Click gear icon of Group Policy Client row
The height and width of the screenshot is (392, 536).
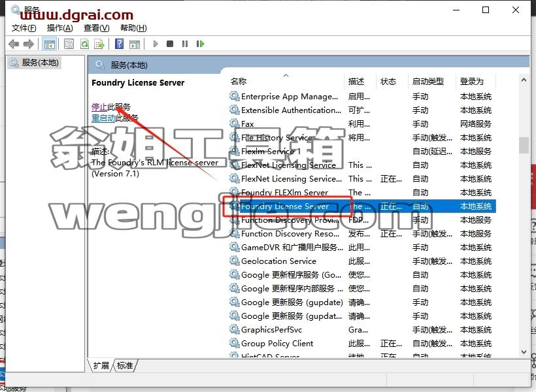pos(234,343)
